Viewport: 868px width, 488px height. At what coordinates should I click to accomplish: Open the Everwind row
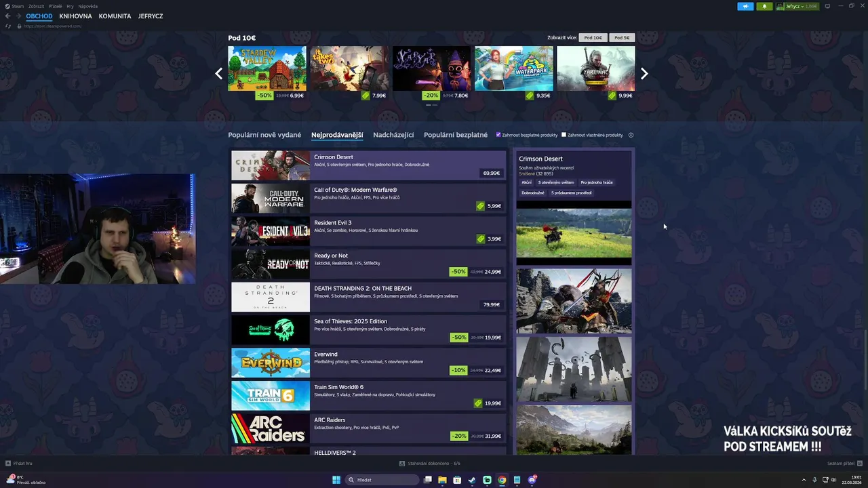coord(368,363)
